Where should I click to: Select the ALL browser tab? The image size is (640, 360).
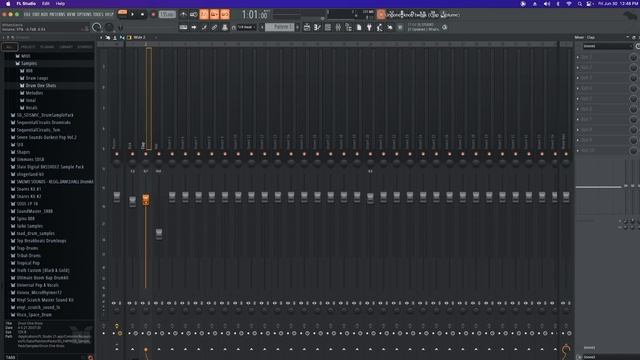point(9,47)
